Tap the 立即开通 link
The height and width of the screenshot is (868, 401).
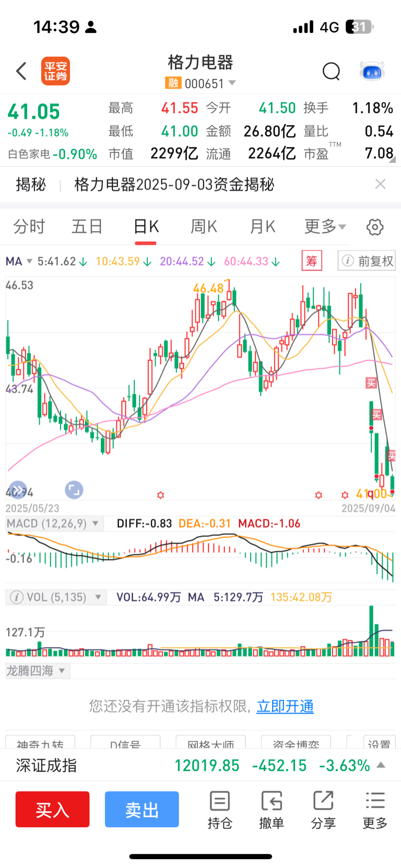(x=285, y=706)
